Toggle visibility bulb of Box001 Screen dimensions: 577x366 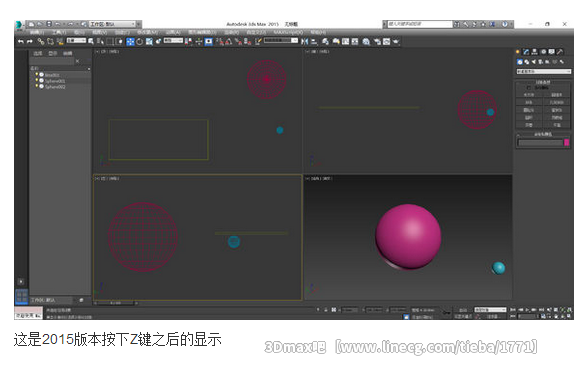pyautogui.click(x=37, y=75)
